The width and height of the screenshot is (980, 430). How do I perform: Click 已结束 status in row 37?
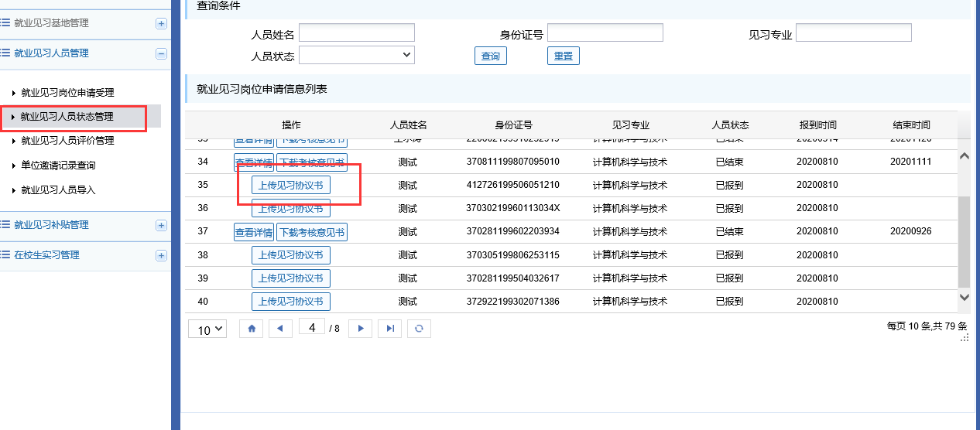tap(730, 232)
